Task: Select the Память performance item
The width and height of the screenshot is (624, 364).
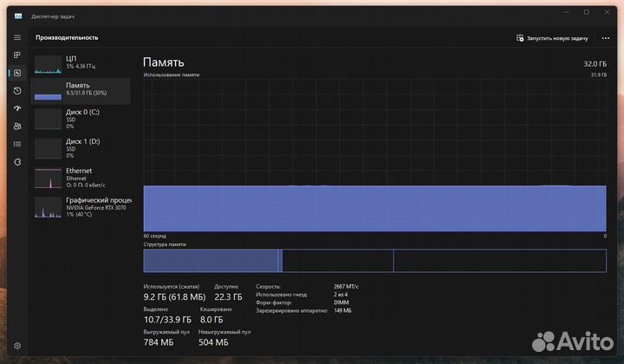Action: coord(81,90)
